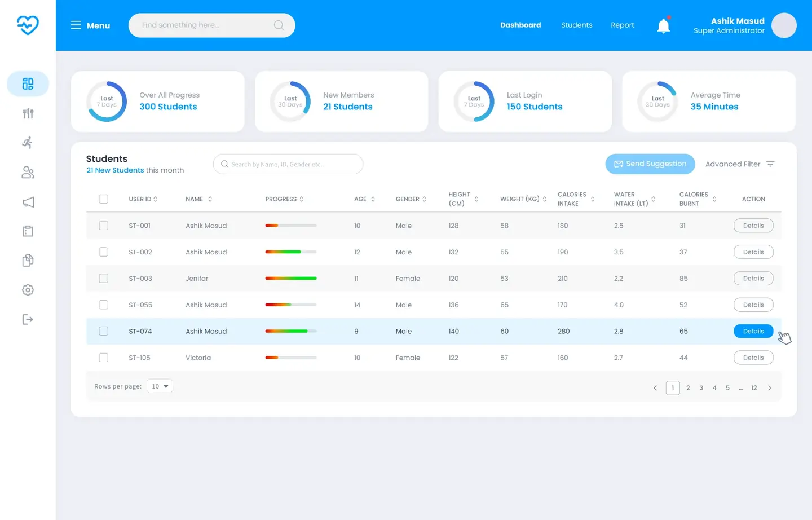The image size is (812, 520).
Task: Click the Ashik Masud profile avatar
Action: click(784, 25)
